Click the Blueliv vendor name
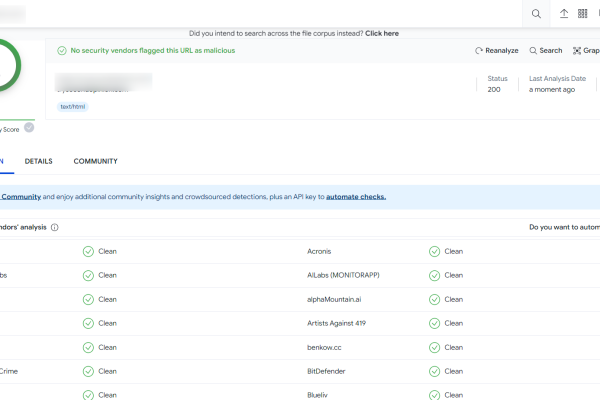600x400 pixels. pyautogui.click(x=317, y=395)
